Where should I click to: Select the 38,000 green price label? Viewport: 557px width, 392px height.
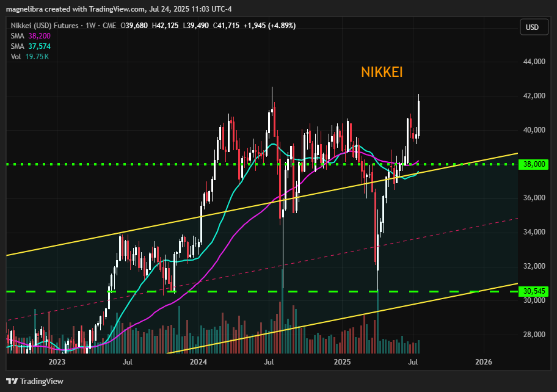click(x=534, y=164)
